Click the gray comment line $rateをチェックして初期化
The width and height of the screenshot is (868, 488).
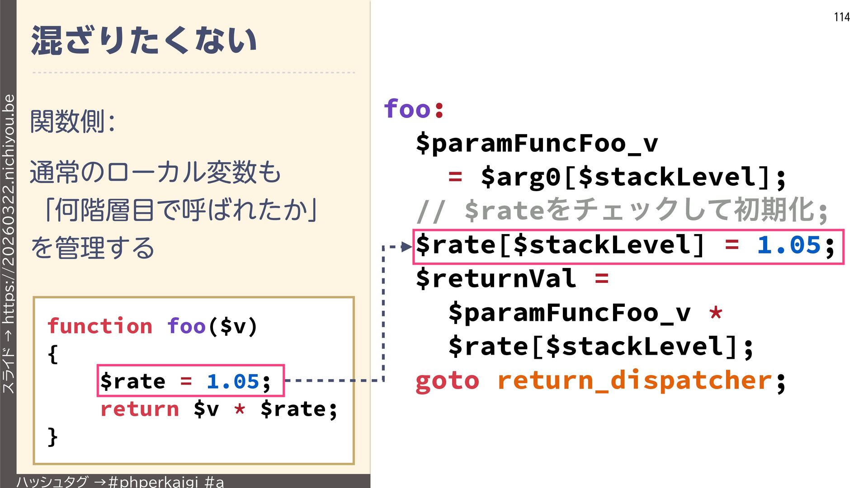point(622,211)
